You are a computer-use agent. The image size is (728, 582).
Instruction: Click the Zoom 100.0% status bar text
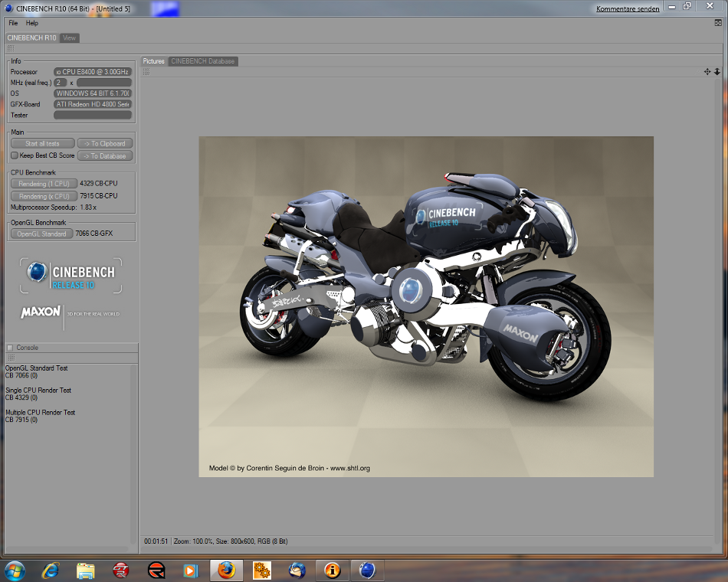(x=193, y=541)
